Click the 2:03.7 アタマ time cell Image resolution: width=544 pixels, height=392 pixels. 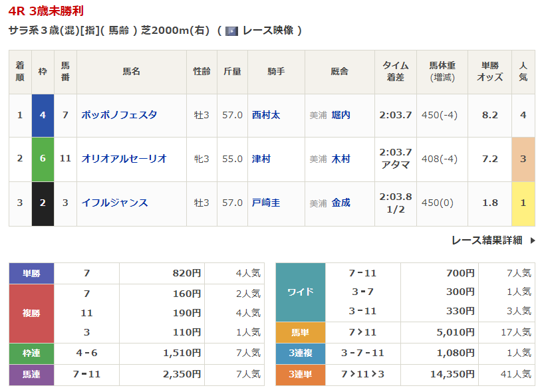pyautogui.click(x=396, y=159)
